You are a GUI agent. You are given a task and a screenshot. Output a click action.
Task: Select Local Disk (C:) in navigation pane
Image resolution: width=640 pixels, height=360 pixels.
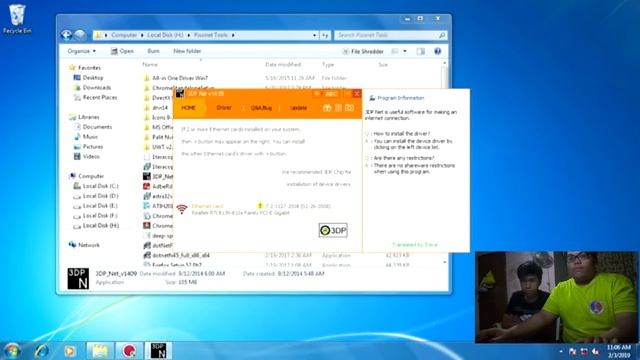point(100,186)
